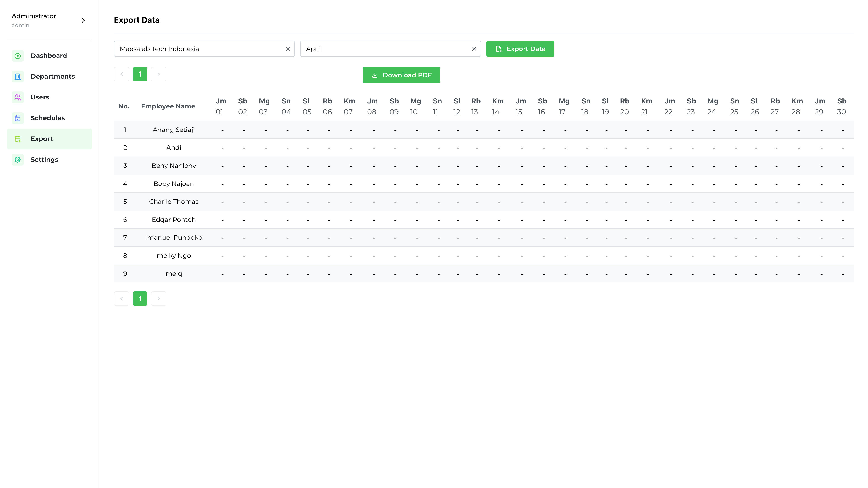Click the Charlie Thomas table row
The image size is (868, 488).
(x=174, y=202)
